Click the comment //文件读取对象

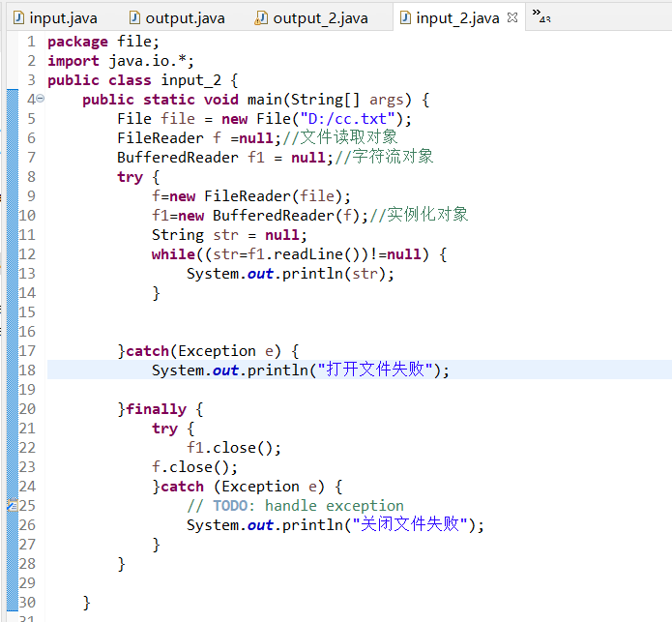pyautogui.click(x=339, y=137)
